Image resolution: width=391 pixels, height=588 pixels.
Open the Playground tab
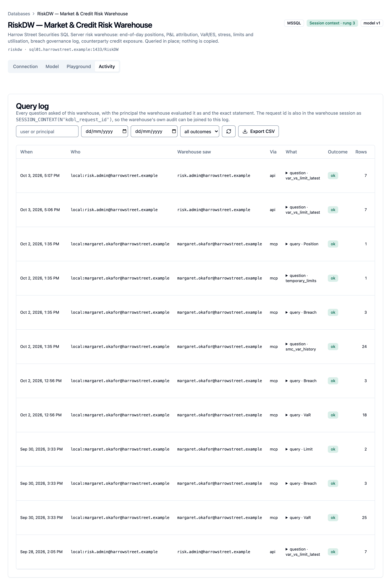click(x=79, y=67)
